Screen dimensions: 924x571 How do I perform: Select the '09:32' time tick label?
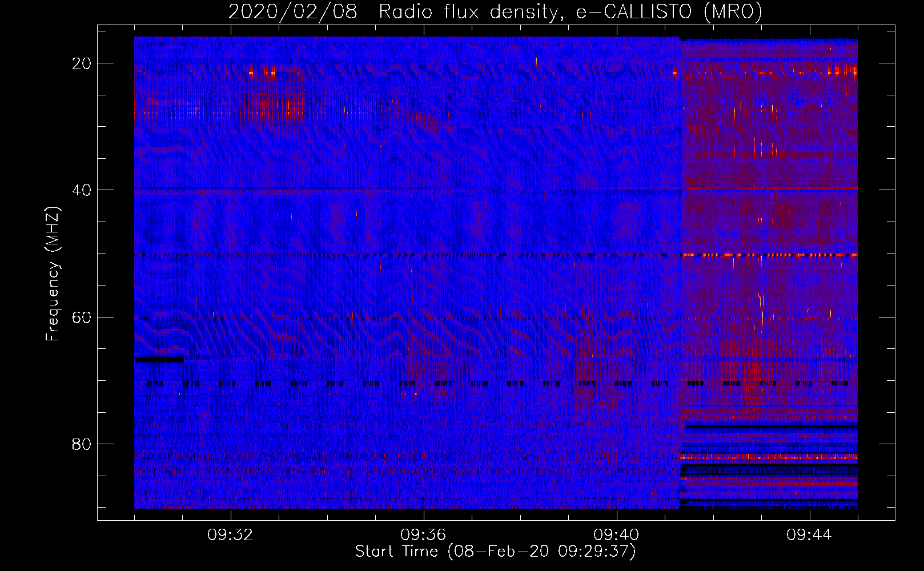(x=230, y=535)
